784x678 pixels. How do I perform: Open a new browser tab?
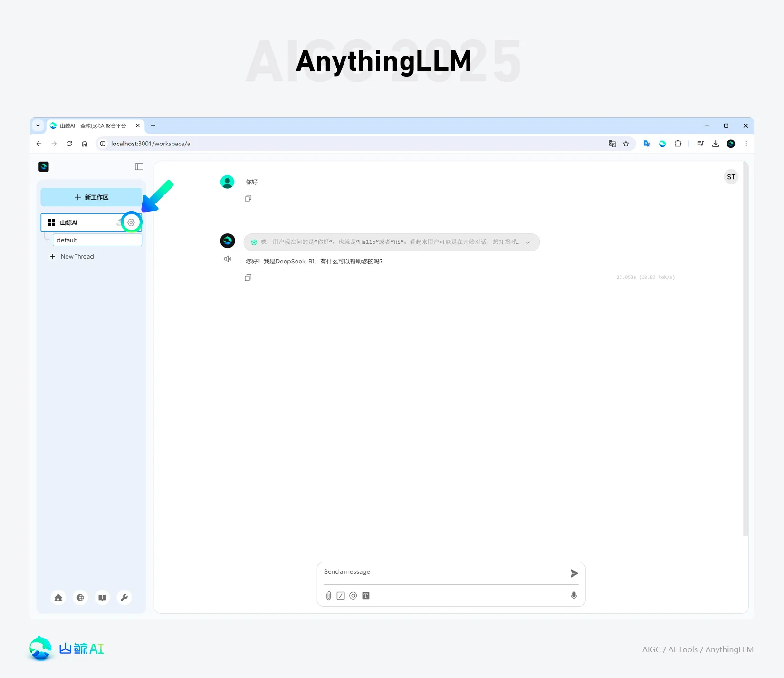[153, 126]
